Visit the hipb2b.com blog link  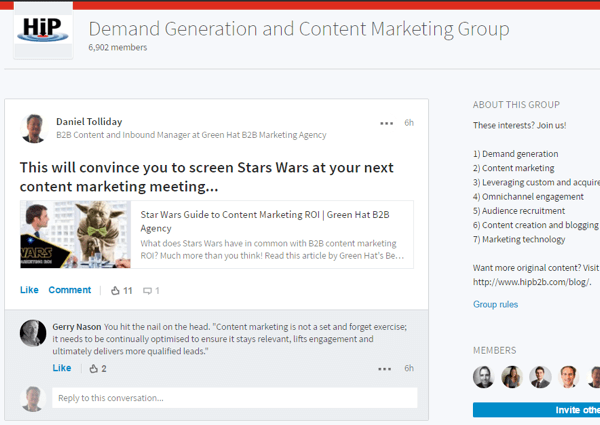(532, 282)
